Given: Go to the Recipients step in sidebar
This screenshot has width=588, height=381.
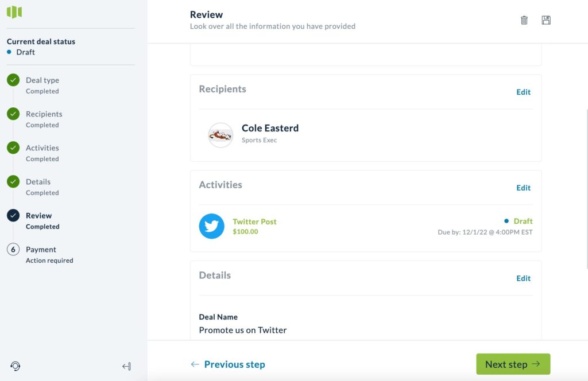Looking at the screenshot, I should (44, 114).
